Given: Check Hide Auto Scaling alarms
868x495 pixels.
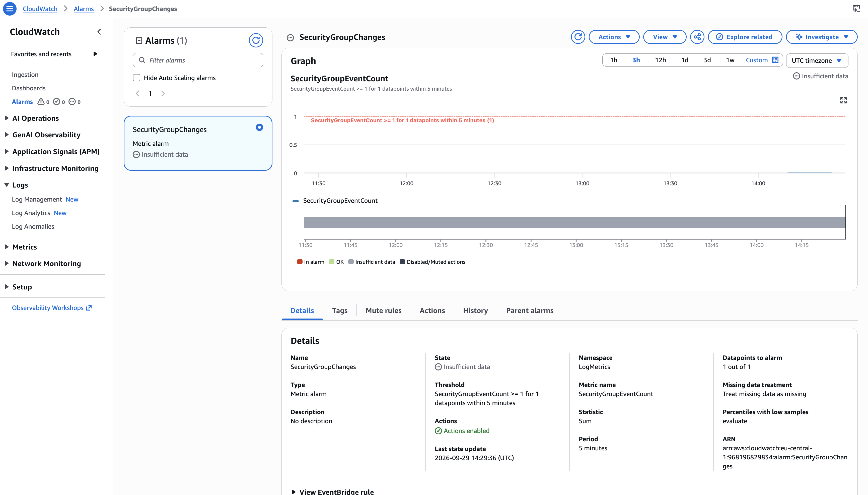Looking at the screenshot, I should click(x=136, y=78).
